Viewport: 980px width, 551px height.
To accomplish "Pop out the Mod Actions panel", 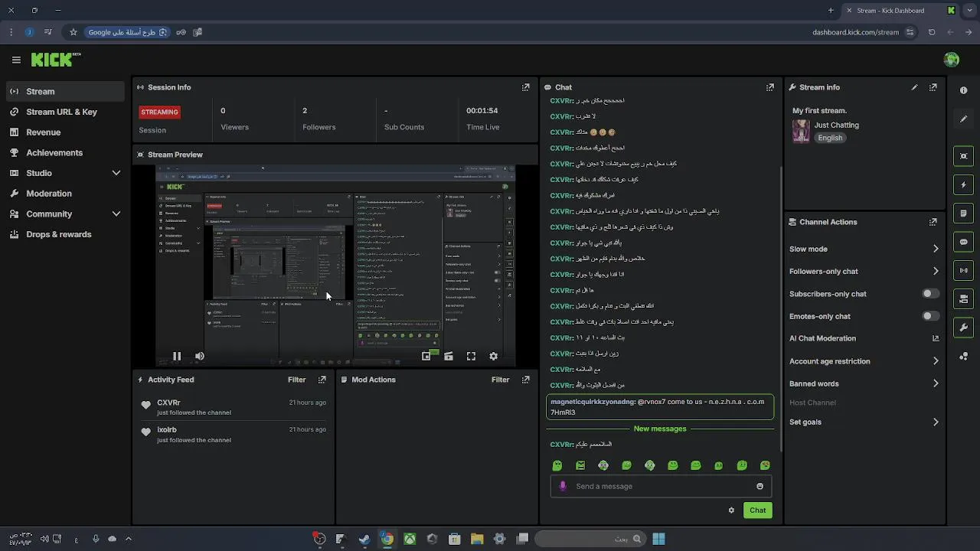I will pyautogui.click(x=525, y=380).
